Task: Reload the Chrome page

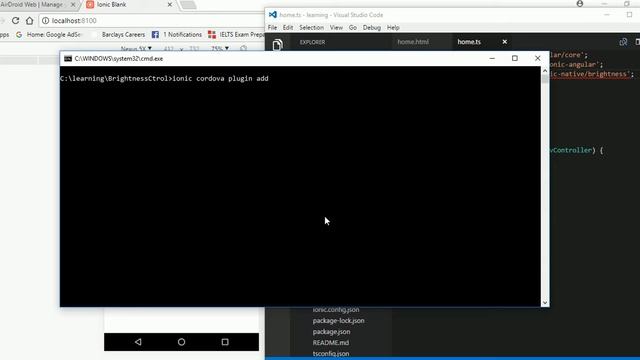Action: coord(15,20)
